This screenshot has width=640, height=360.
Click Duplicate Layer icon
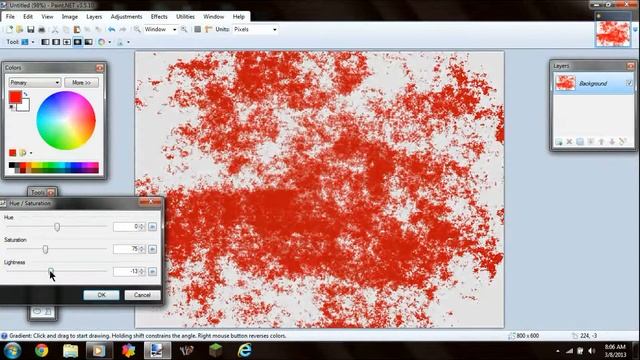(580, 142)
